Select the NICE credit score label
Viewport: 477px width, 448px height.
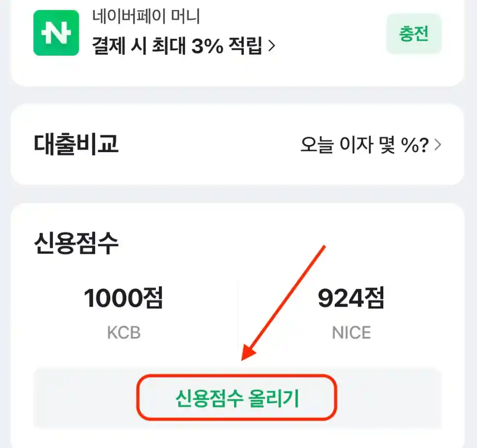tap(351, 332)
